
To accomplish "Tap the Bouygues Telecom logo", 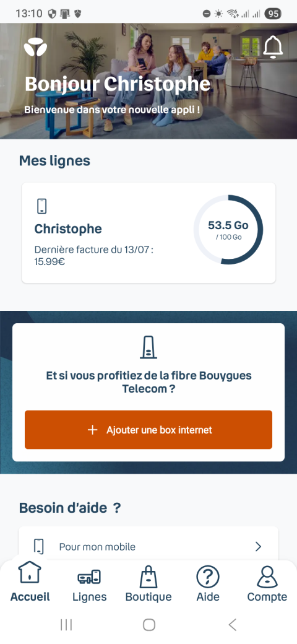I will click(x=35, y=47).
